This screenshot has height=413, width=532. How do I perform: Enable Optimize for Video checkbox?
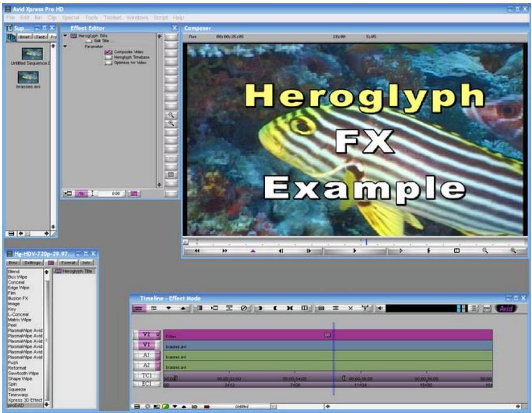[109, 63]
